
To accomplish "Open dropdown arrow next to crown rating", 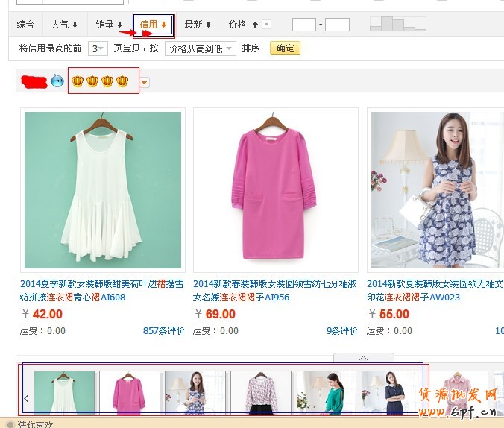I will [x=145, y=82].
